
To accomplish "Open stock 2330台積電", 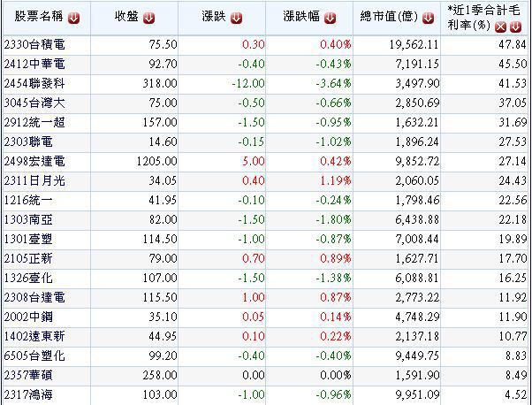I will (x=34, y=44).
